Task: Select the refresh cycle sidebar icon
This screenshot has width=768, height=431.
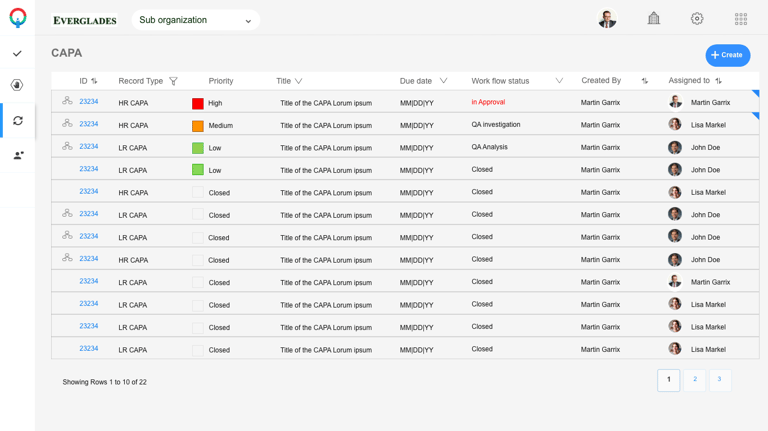Action: pos(18,120)
